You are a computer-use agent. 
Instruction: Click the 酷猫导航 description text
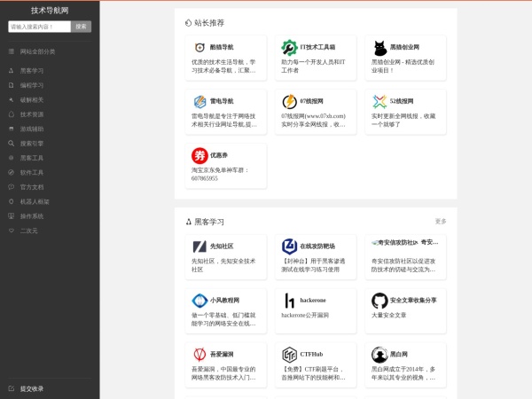click(x=223, y=66)
